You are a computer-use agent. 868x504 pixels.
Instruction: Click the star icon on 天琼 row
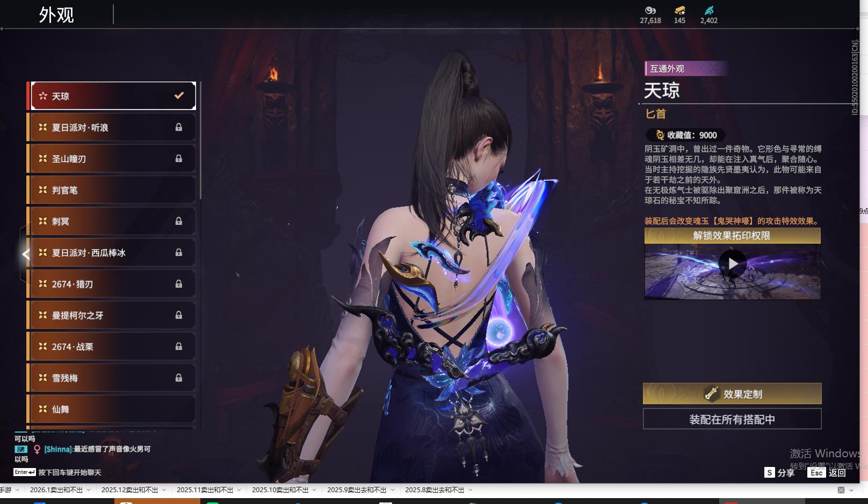click(43, 96)
